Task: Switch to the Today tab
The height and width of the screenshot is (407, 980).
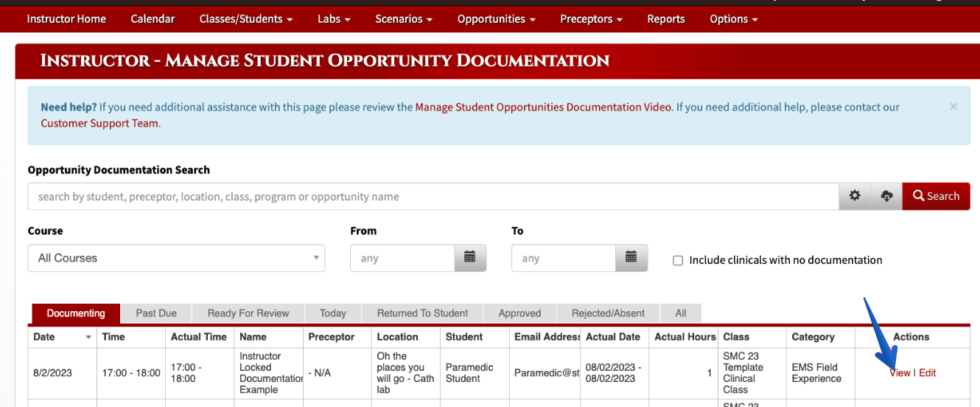Action: coord(333,313)
